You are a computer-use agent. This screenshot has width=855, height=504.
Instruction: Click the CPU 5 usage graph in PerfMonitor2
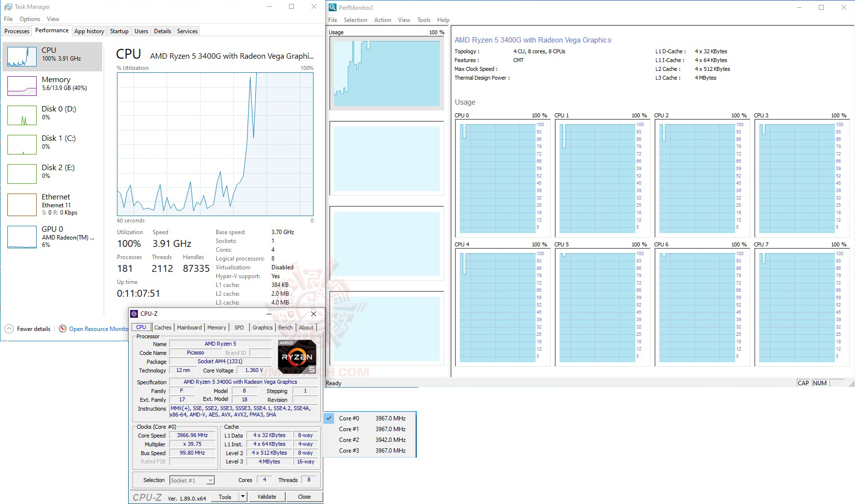coord(602,307)
